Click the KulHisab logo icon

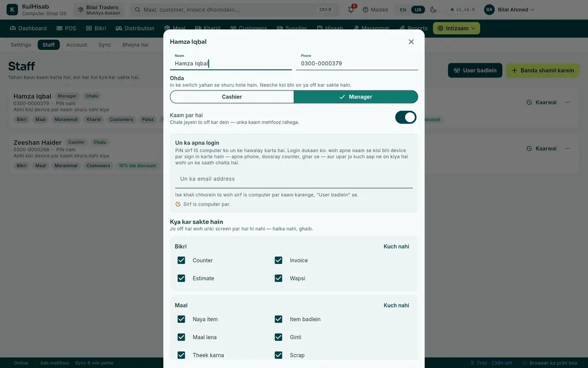[x=12, y=9]
